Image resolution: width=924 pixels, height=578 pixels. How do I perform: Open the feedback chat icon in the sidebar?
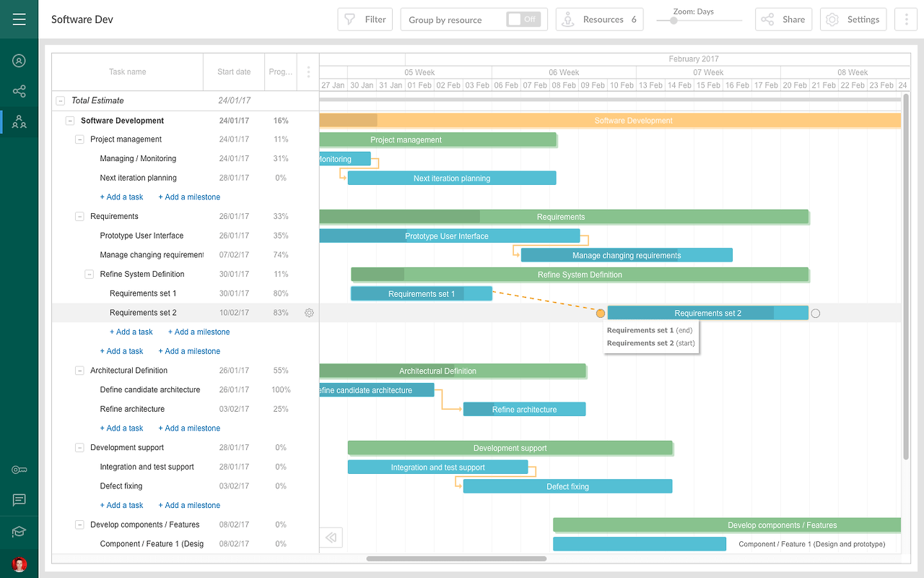click(18, 500)
